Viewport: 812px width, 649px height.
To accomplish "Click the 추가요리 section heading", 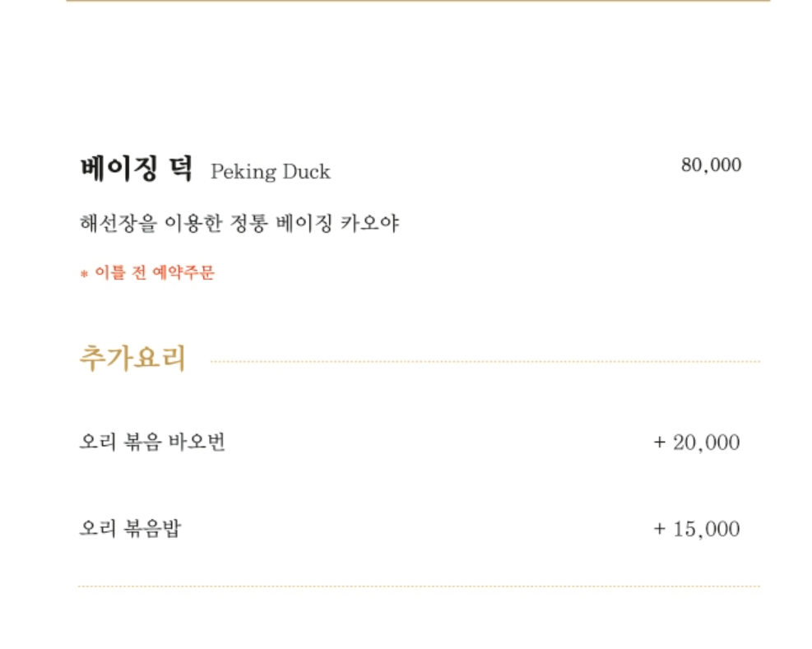I will (x=132, y=359).
